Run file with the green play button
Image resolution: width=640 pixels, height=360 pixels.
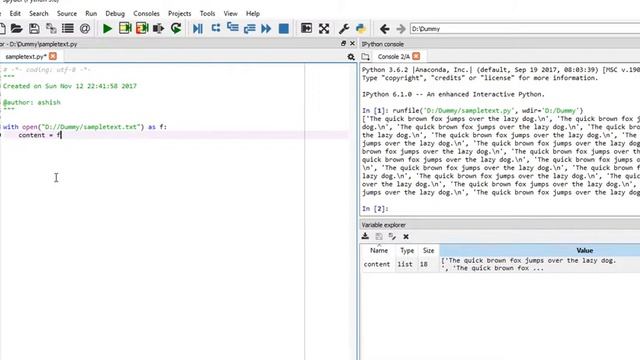click(107, 29)
